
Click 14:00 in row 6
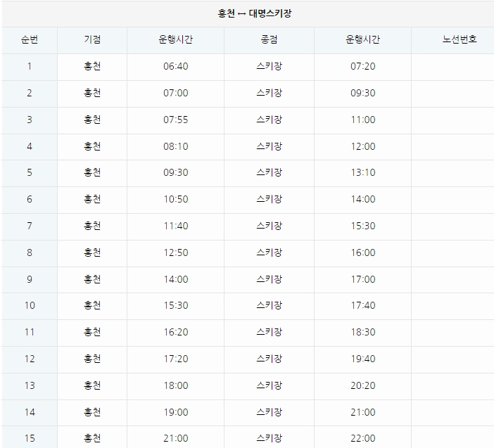click(362, 199)
